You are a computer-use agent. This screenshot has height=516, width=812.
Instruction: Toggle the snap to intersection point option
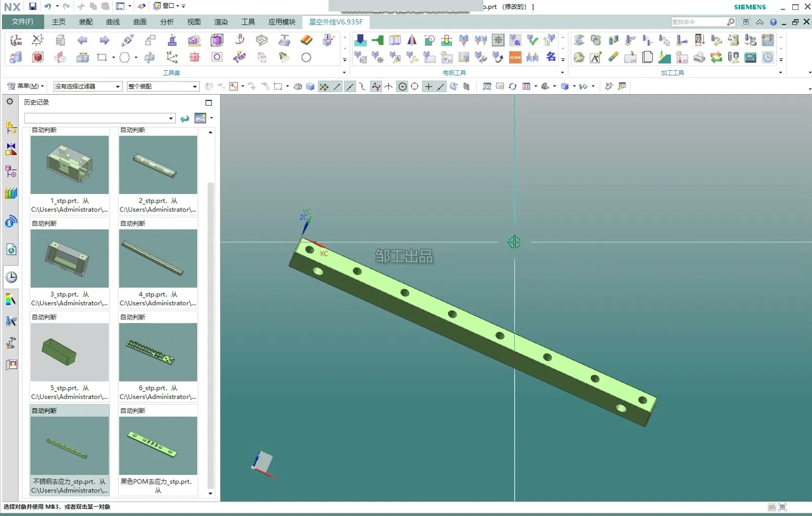(x=389, y=86)
